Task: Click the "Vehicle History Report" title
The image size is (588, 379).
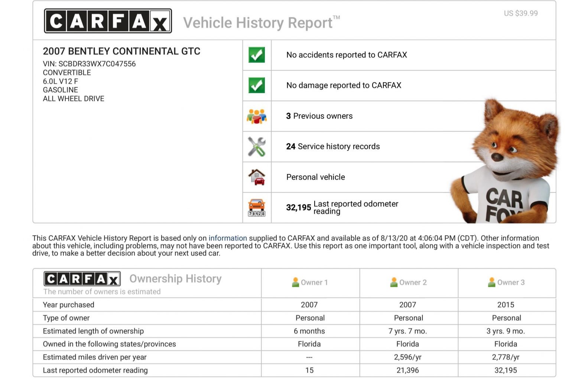Action: [261, 23]
